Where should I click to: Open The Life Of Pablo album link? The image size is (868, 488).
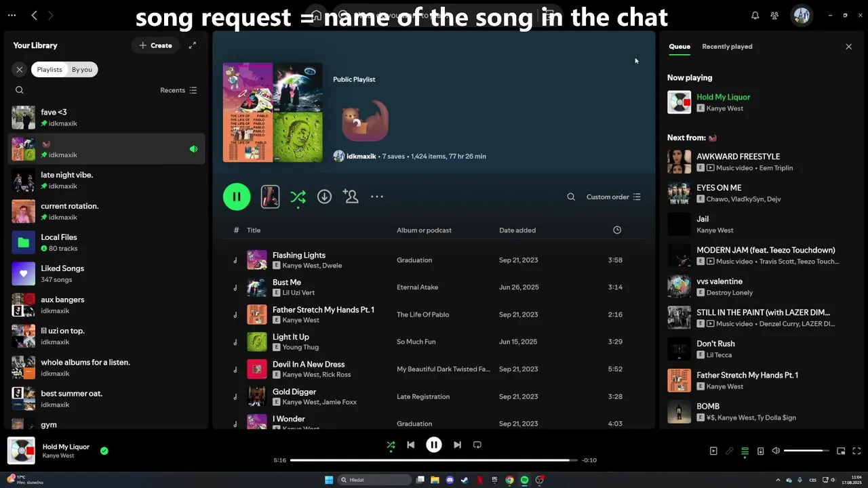pos(422,314)
